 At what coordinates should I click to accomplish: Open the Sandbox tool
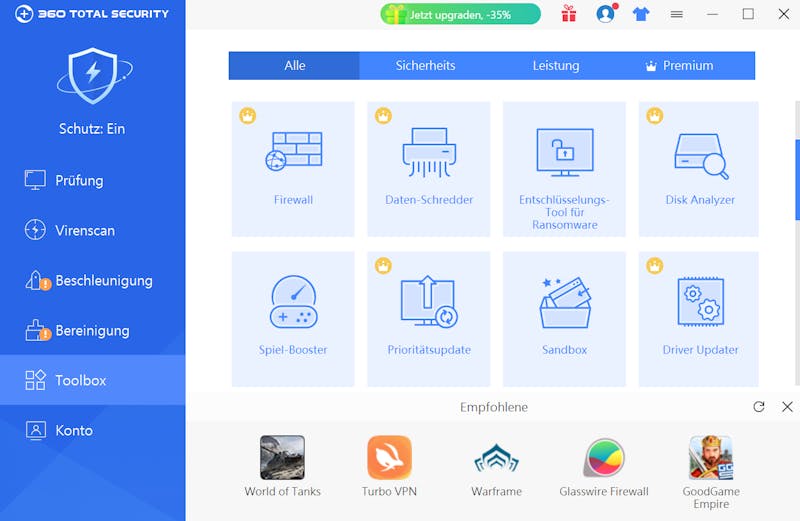point(564,319)
